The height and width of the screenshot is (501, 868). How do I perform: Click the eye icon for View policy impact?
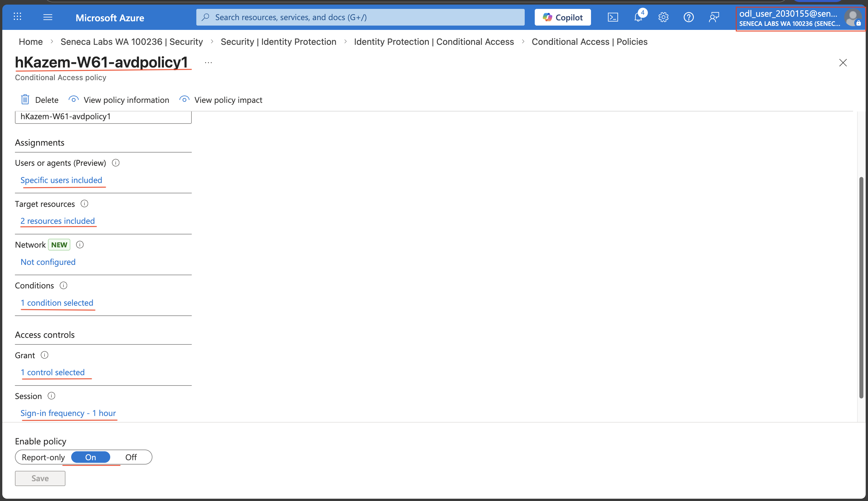click(184, 99)
